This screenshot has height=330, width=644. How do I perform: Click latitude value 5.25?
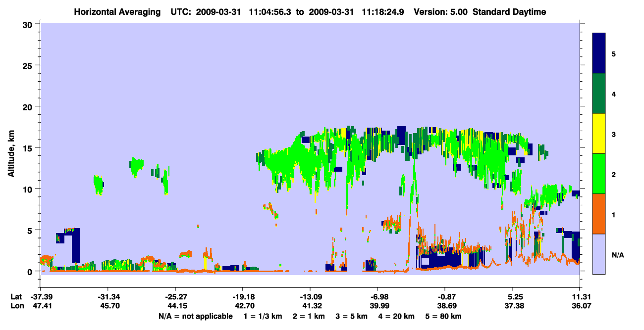[513, 297]
